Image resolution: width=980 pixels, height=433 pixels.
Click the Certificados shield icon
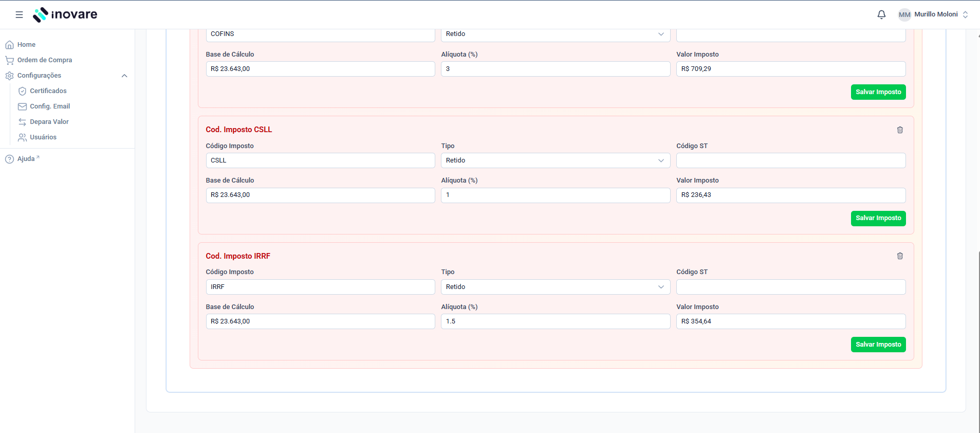click(x=22, y=91)
